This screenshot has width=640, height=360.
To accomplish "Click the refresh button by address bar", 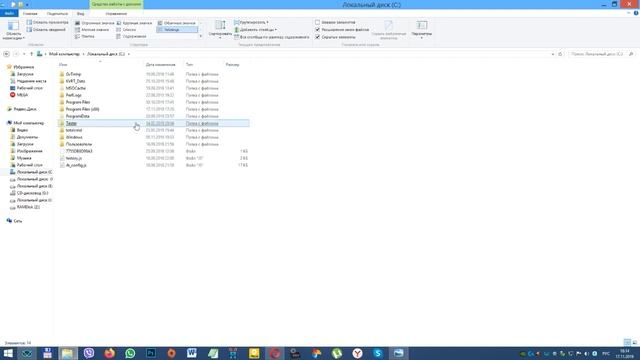I will [x=560, y=54].
